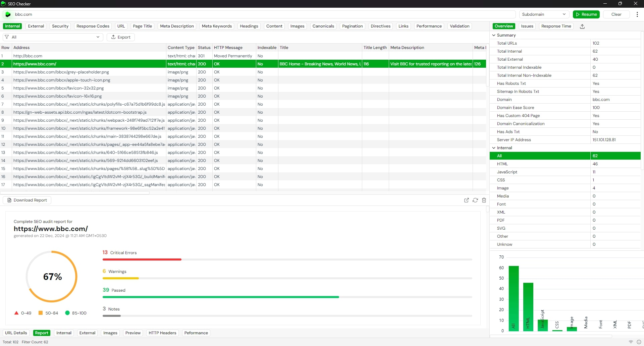Image resolution: width=644 pixels, height=346 pixels.
Task: Export the table data
Action: click(x=121, y=37)
